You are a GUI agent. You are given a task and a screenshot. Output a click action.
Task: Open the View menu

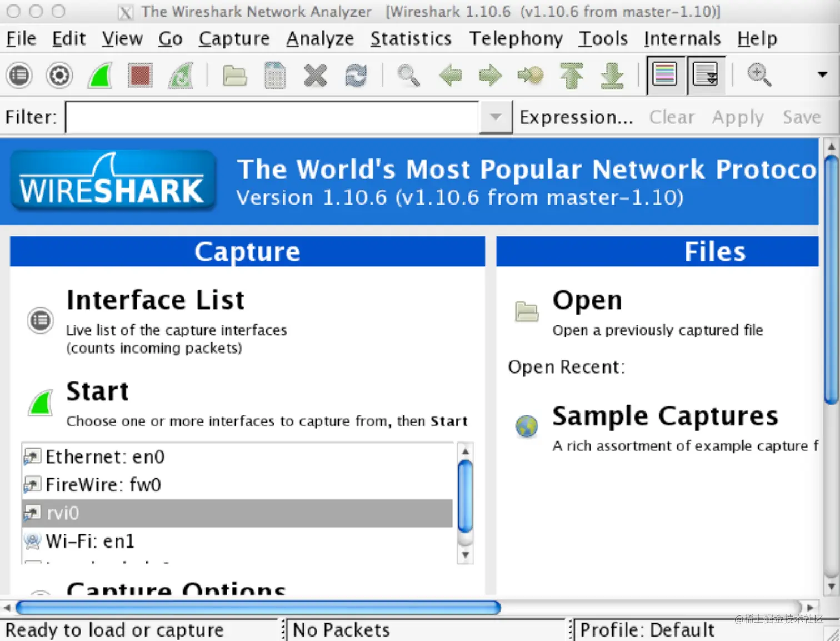[x=122, y=38]
